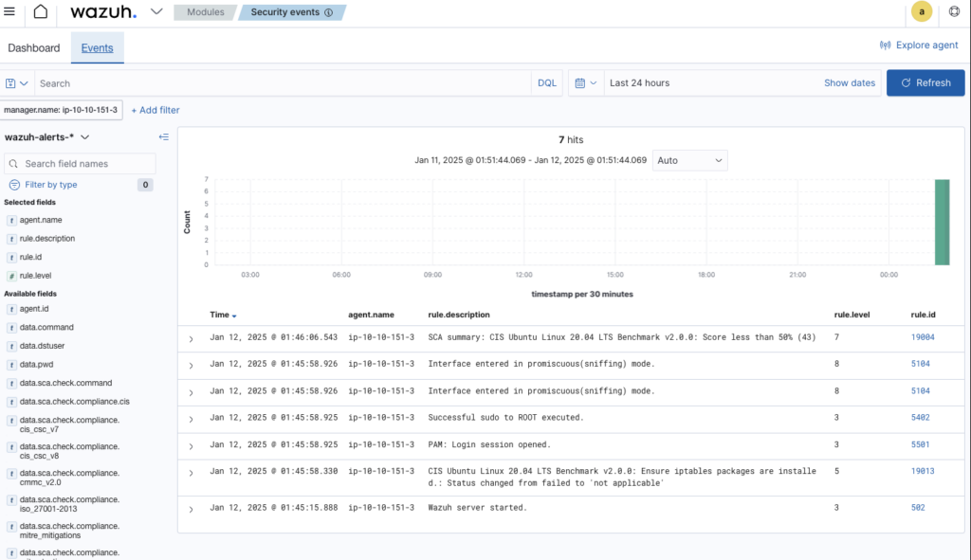Expand the iptables packages event row
The image size is (971, 560).
point(191,473)
